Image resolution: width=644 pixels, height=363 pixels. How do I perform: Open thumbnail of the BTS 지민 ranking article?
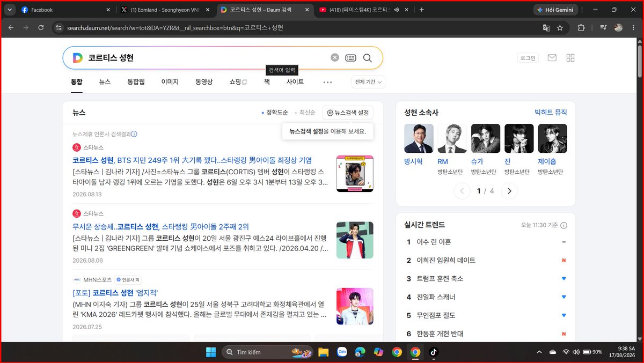(x=355, y=174)
